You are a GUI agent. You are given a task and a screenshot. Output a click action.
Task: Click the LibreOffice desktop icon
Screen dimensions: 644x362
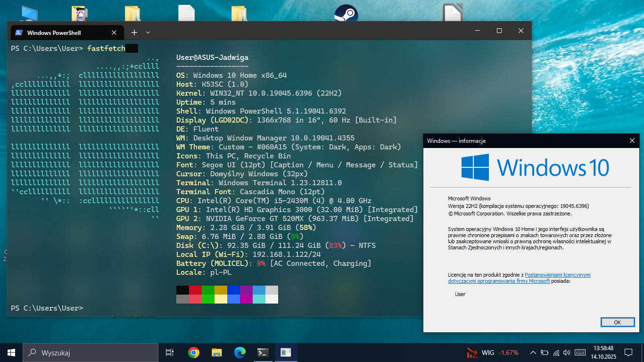pyautogui.click(x=452, y=13)
